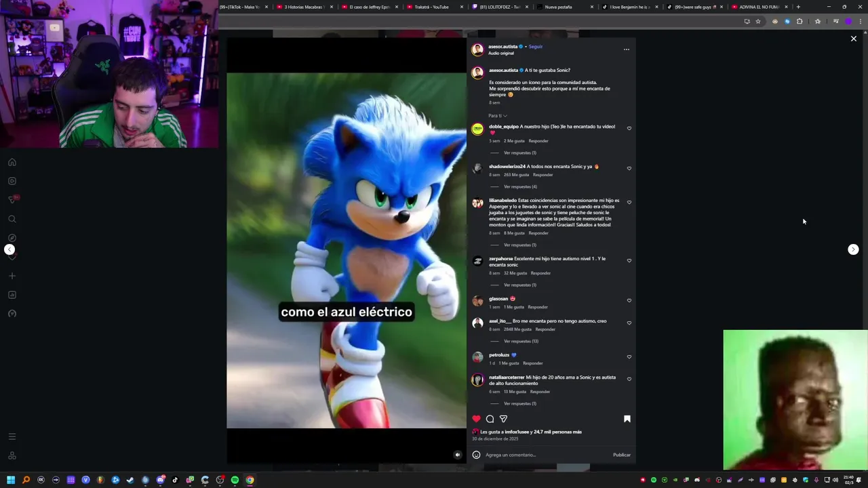Toggle the saved bookmark icon
The height and width of the screenshot is (488, 868).
pyautogui.click(x=627, y=419)
